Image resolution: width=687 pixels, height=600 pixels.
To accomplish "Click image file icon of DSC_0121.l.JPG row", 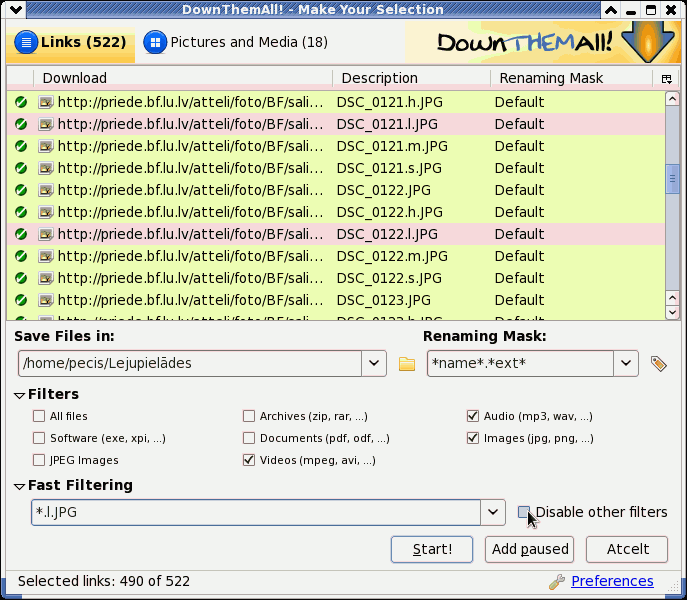I will click(46, 124).
